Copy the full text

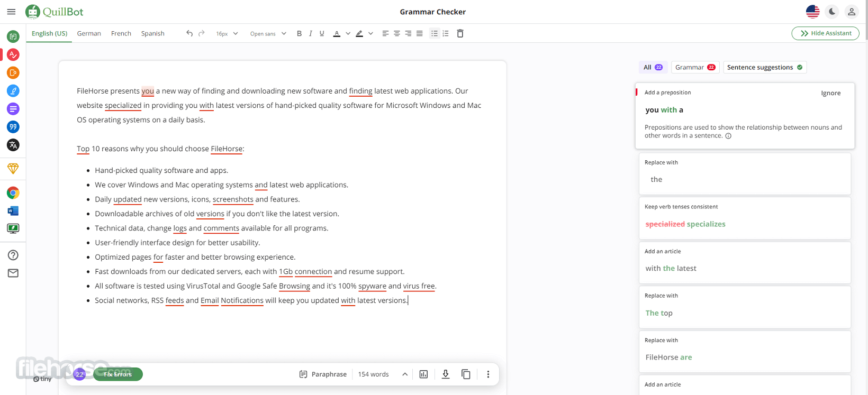click(466, 374)
